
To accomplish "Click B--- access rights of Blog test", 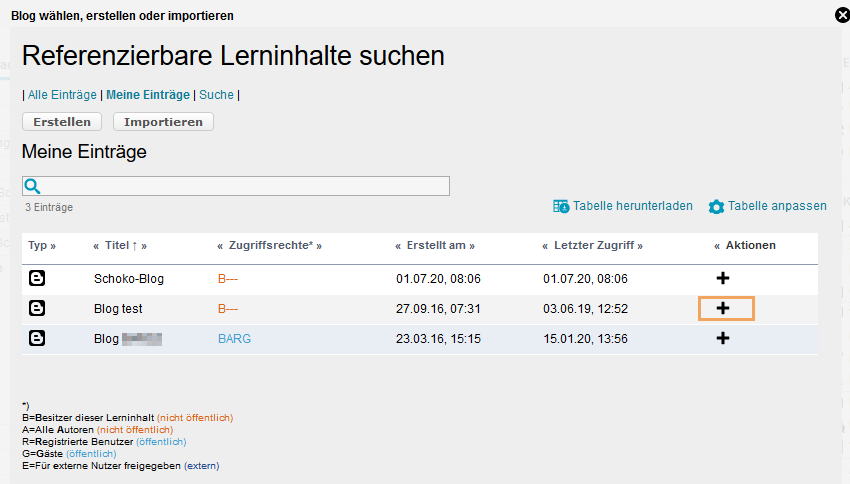I will tap(228, 308).
